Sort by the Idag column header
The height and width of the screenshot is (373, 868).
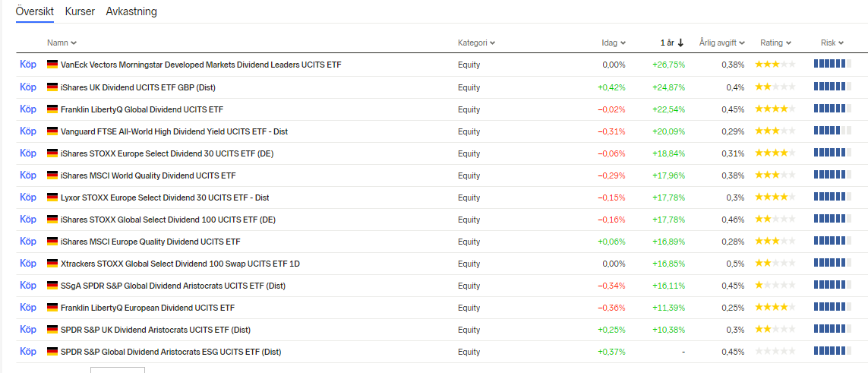[x=614, y=43]
